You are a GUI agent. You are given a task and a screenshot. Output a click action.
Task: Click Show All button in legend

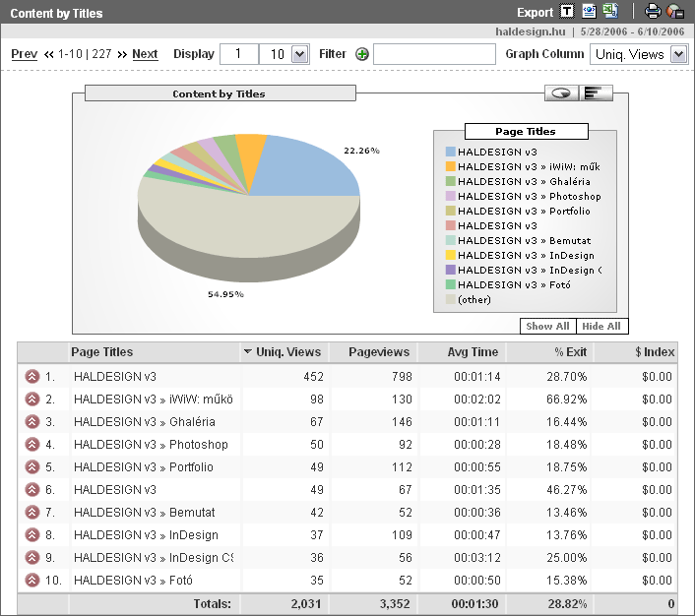tap(547, 327)
